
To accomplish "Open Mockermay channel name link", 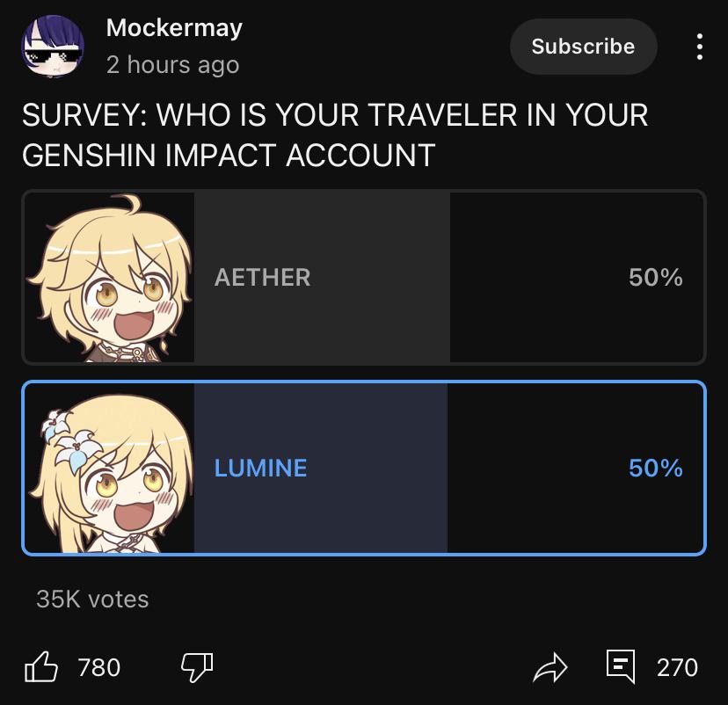I will pos(174,28).
